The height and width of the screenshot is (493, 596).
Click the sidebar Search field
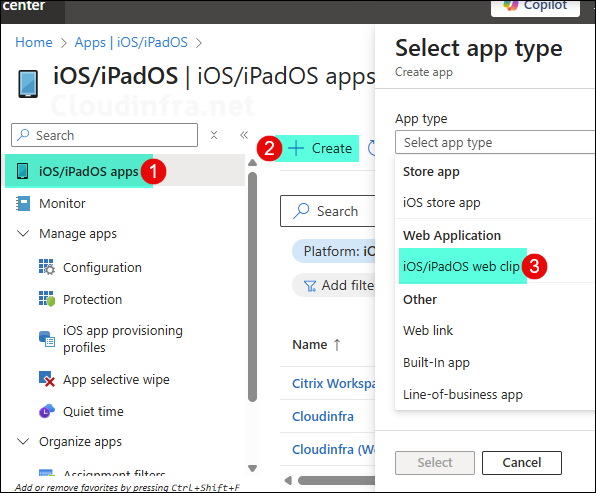click(105, 135)
